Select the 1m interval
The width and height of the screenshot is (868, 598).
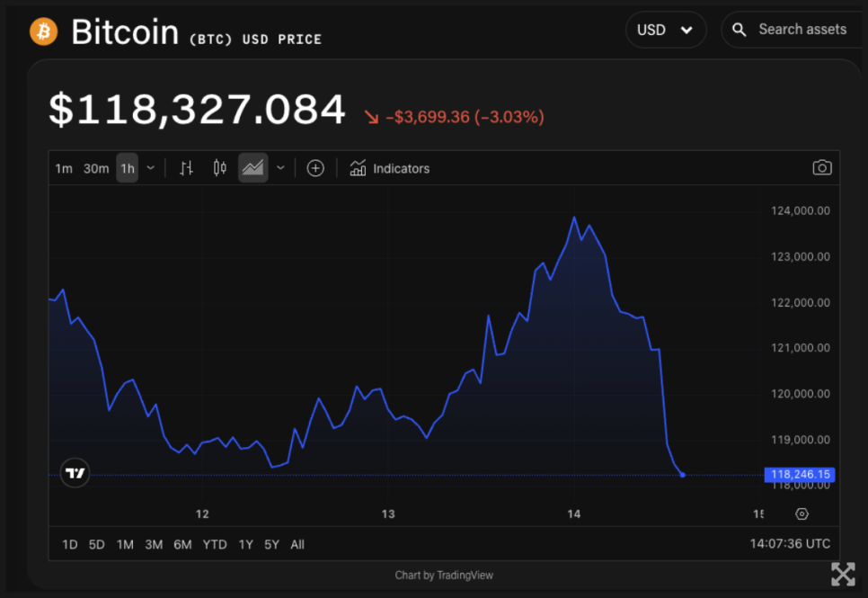click(64, 168)
